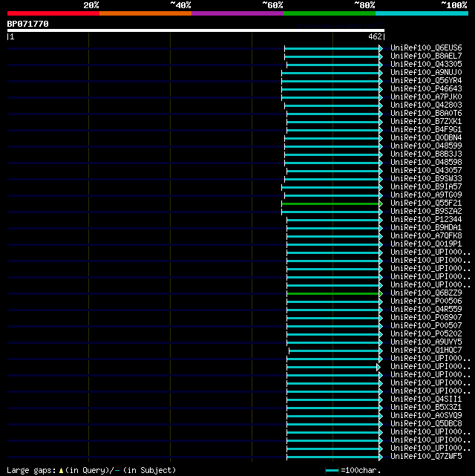Select hit UniRef100_Q4R559
This screenshot has height=476, width=475.
426,310
